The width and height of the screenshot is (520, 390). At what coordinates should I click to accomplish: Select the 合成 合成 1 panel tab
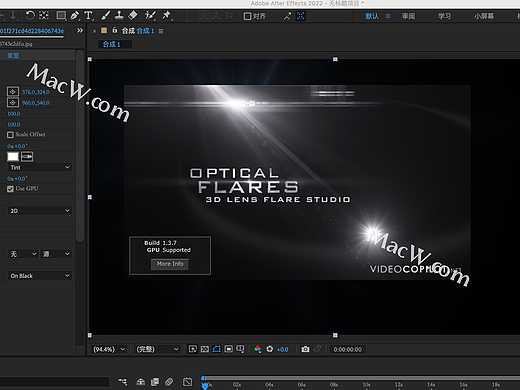point(138,31)
